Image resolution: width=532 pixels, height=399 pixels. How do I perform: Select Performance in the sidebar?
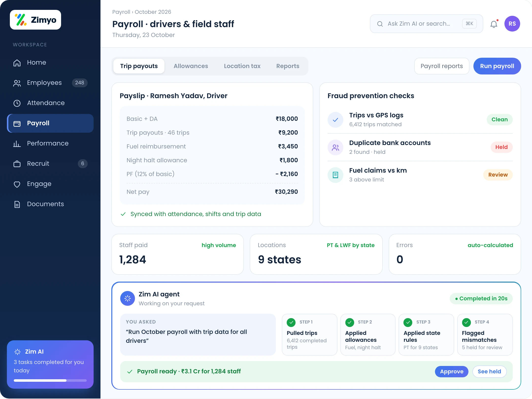click(50, 144)
